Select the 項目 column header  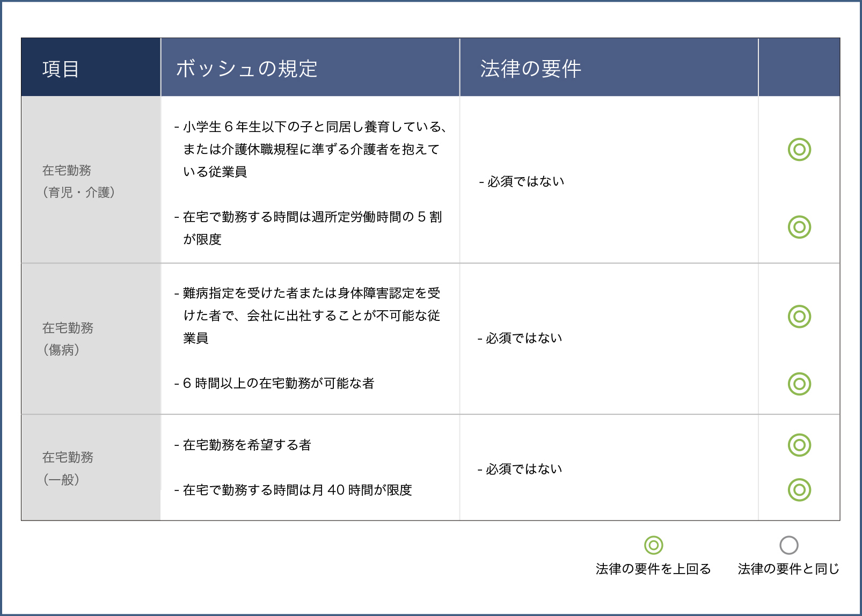coord(91,68)
